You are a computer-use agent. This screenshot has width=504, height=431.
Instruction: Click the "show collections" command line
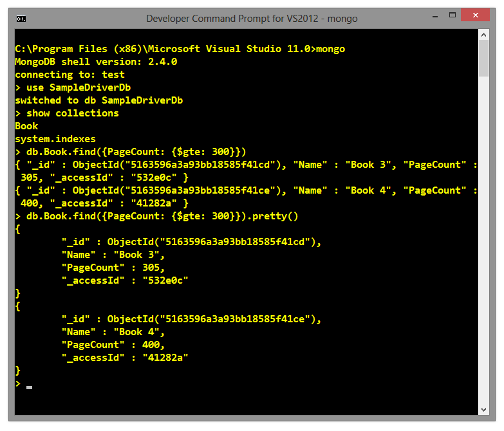(x=67, y=113)
